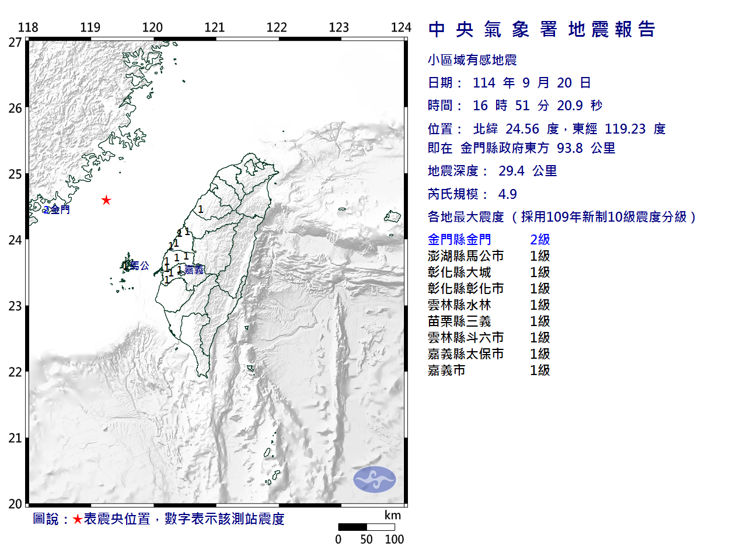
Task: Click the 小區域有感地震 heading
Action: [x=472, y=60]
